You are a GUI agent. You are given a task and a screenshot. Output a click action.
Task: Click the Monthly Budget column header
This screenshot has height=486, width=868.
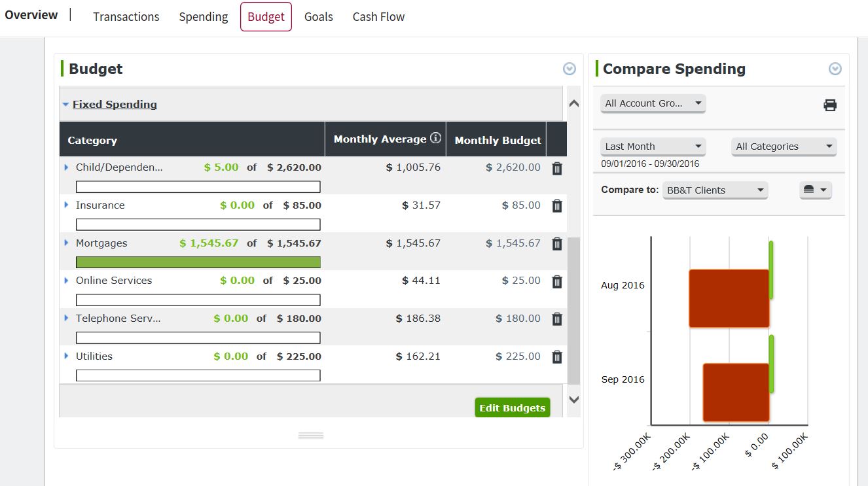click(x=497, y=140)
